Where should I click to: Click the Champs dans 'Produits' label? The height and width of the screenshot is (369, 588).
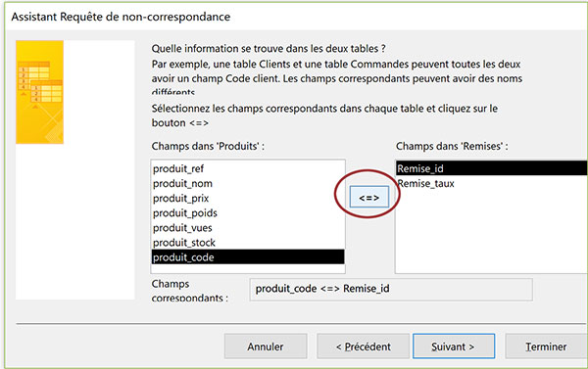click(x=208, y=146)
